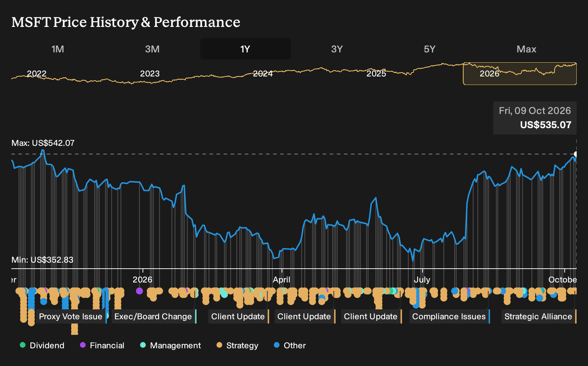Click the July axis label

tap(422, 280)
